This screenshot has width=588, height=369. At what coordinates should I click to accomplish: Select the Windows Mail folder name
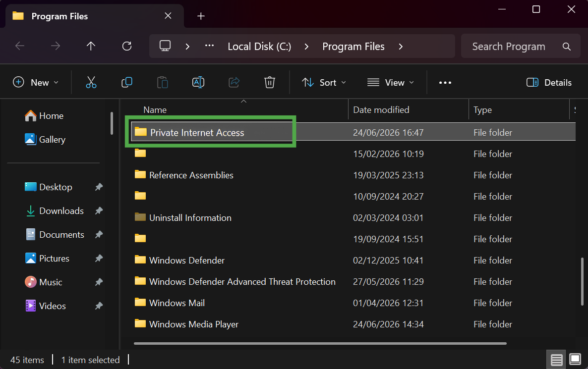pyautogui.click(x=177, y=303)
